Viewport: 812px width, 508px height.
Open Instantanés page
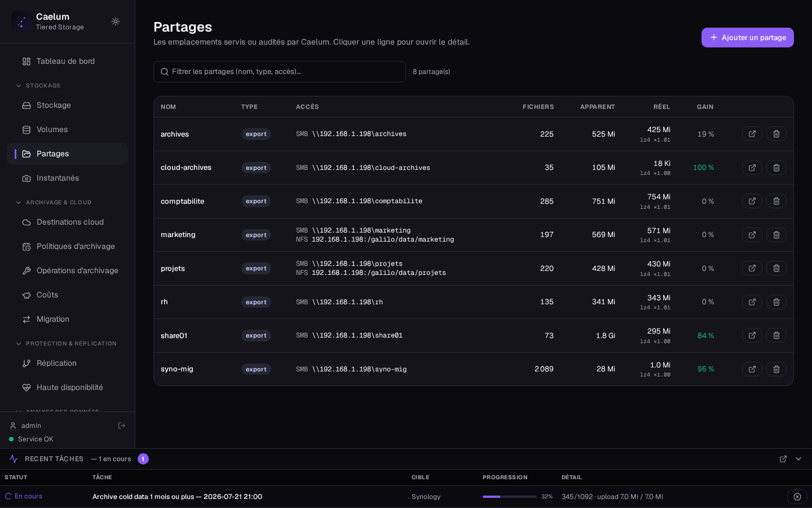(67, 178)
